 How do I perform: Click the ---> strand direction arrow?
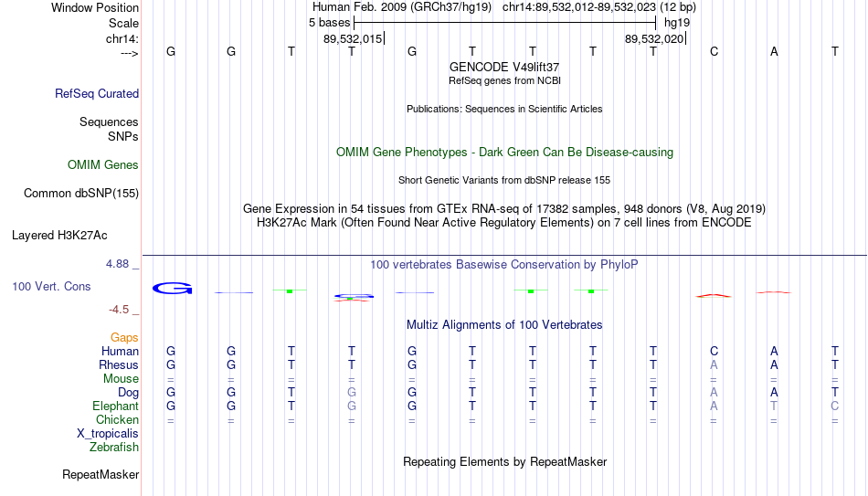(130, 53)
